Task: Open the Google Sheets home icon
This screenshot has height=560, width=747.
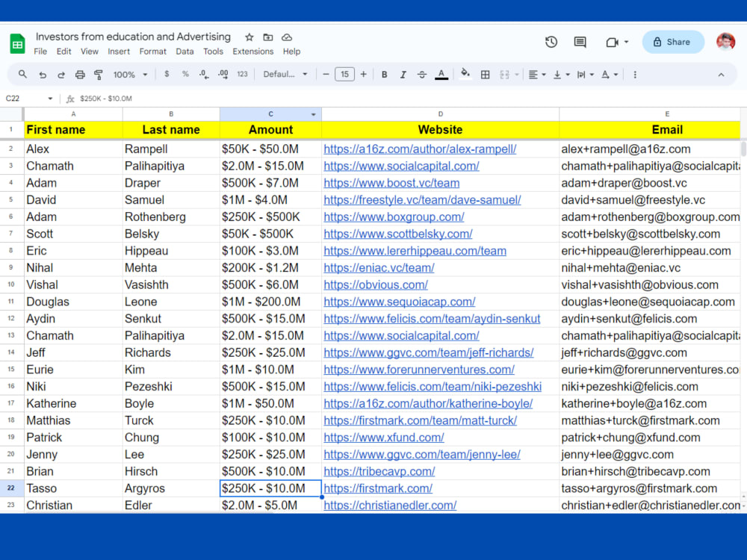Action: 18,44
